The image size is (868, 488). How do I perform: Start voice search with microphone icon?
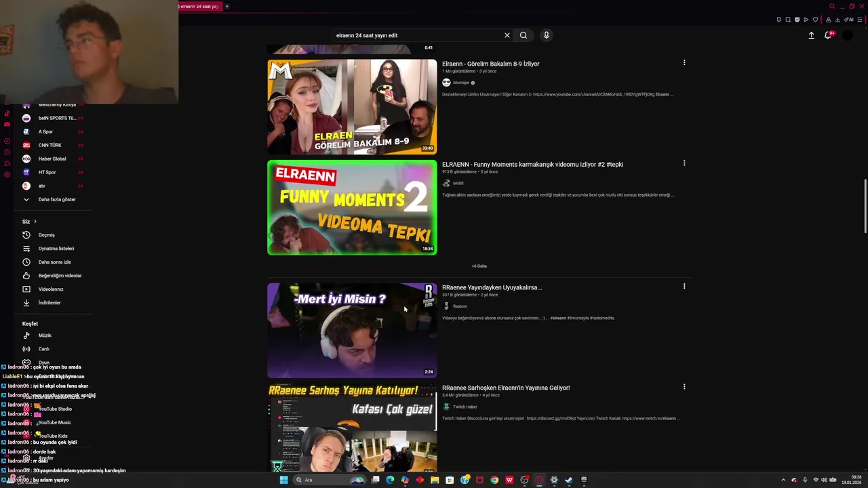(x=547, y=35)
